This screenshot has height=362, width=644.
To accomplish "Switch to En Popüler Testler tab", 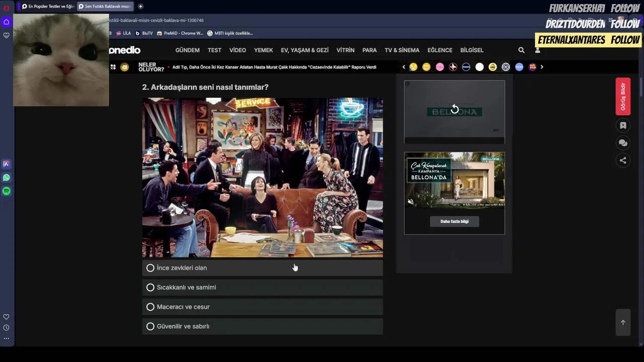I will [x=48, y=7].
